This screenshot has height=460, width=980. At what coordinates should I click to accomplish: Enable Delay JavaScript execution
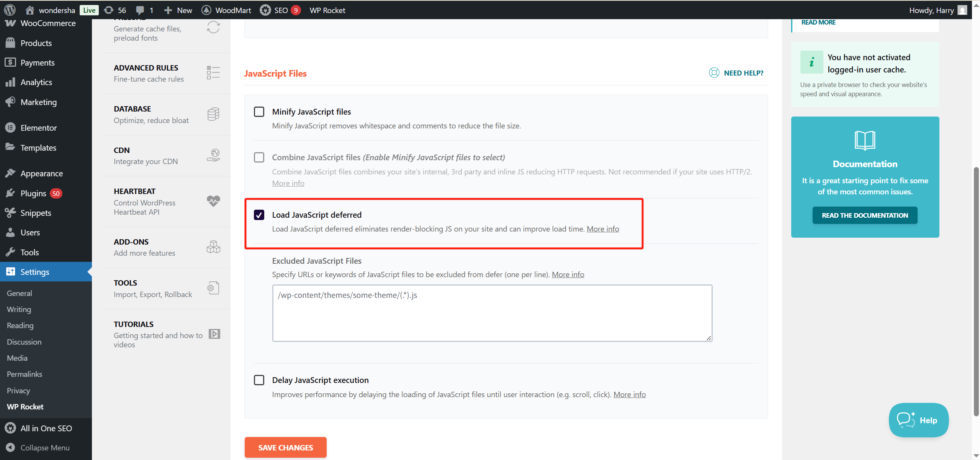(x=259, y=380)
